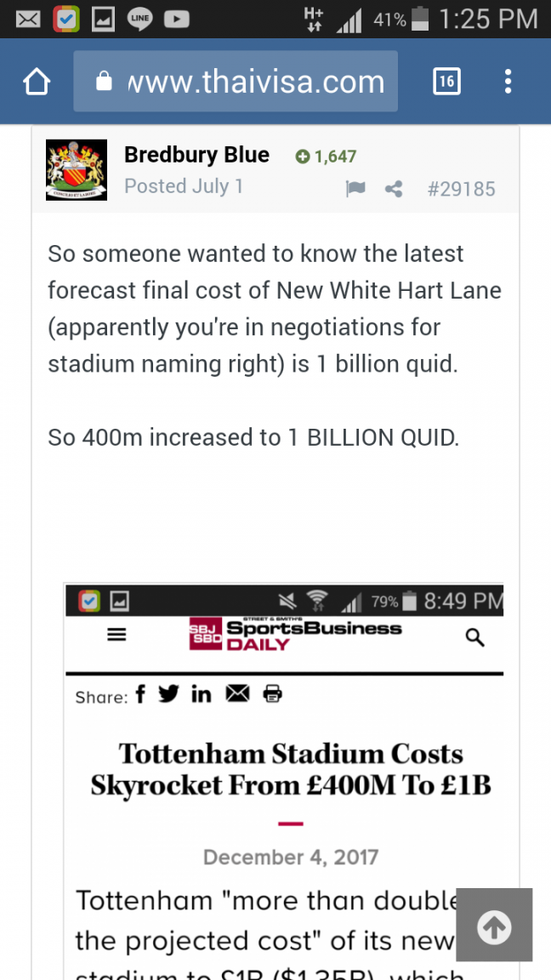Tap the scroll-to-top arrow button

494,925
